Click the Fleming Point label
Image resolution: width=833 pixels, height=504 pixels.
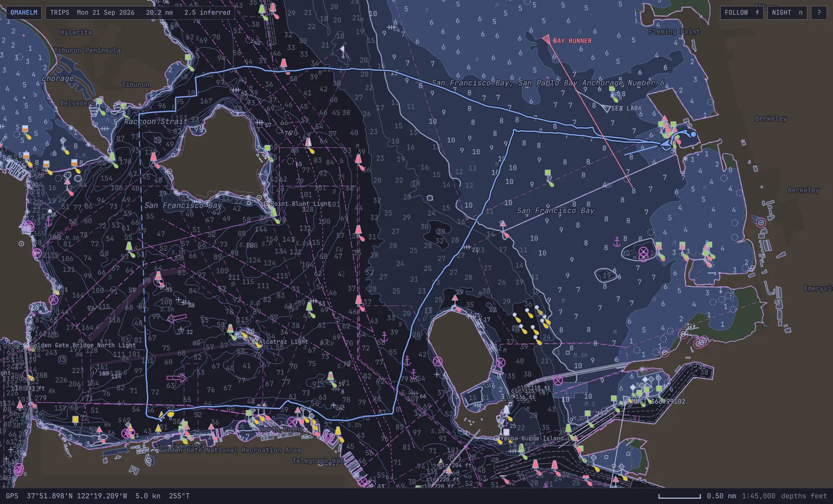pos(674,32)
